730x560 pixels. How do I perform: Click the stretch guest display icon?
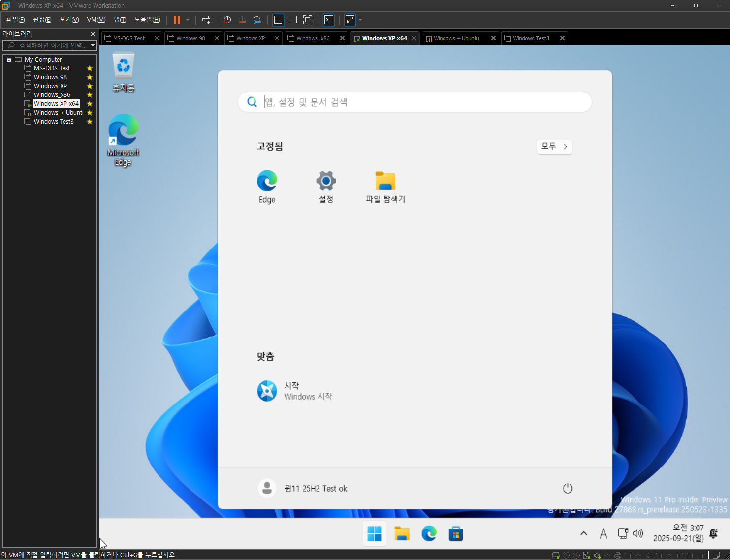pos(350,20)
